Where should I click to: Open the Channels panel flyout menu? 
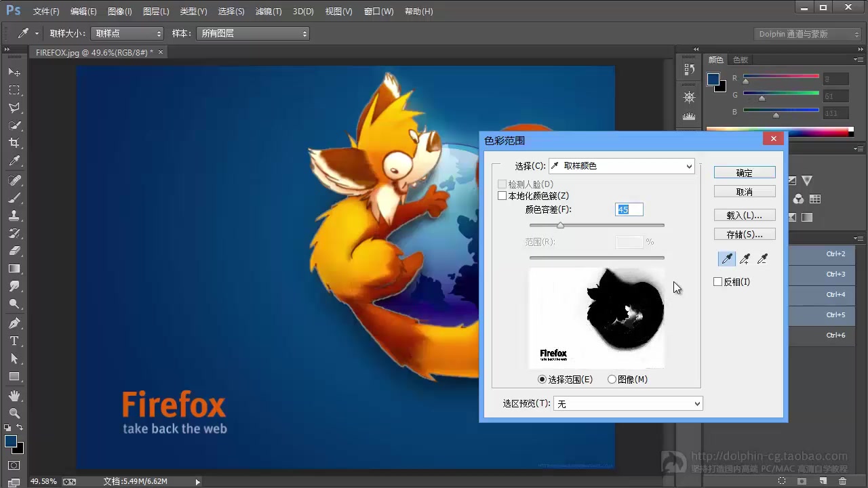click(x=860, y=239)
